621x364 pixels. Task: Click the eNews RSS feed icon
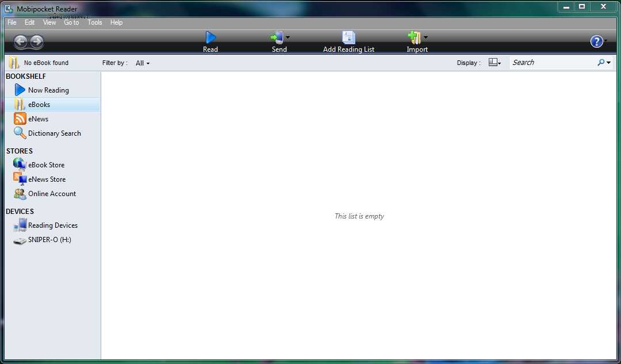(20, 119)
